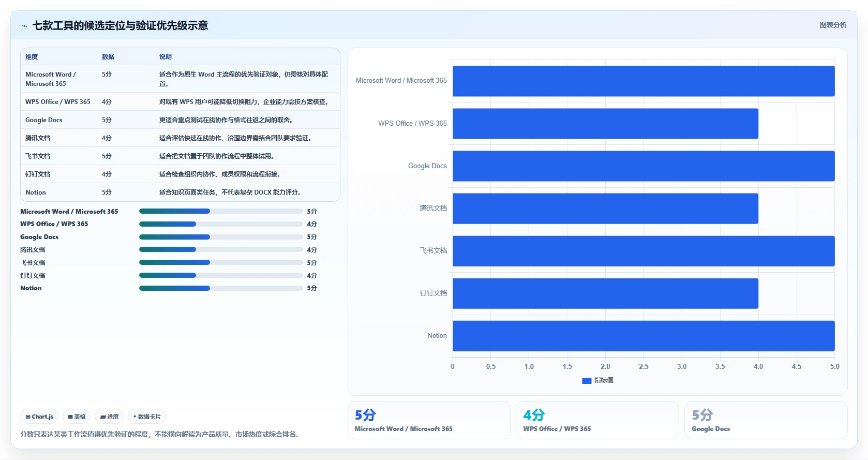Screen dimensions: 868x460
Task: Click the small icon before the page title
Action: 24,26
